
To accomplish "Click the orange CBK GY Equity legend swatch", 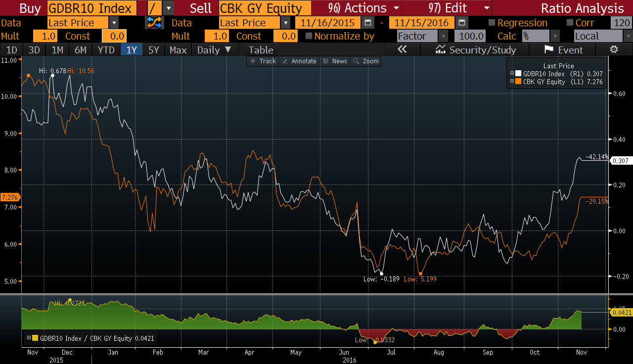I will (x=518, y=82).
